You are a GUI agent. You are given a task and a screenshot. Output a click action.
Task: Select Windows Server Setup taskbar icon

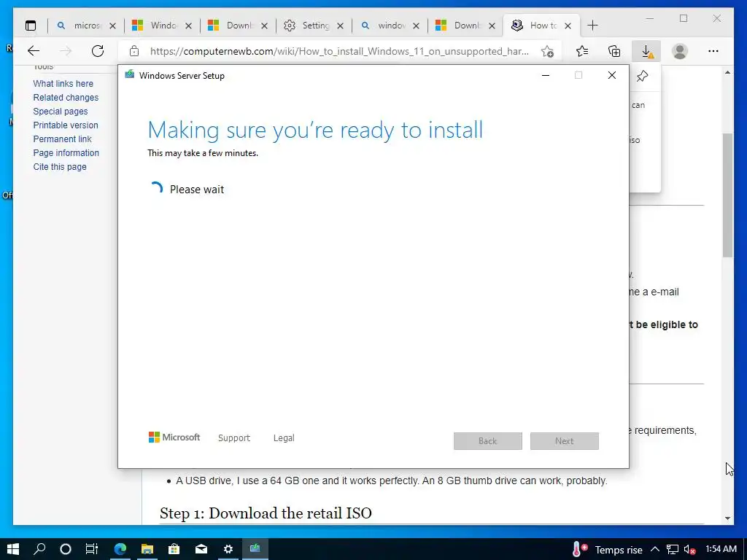pos(255,549)
